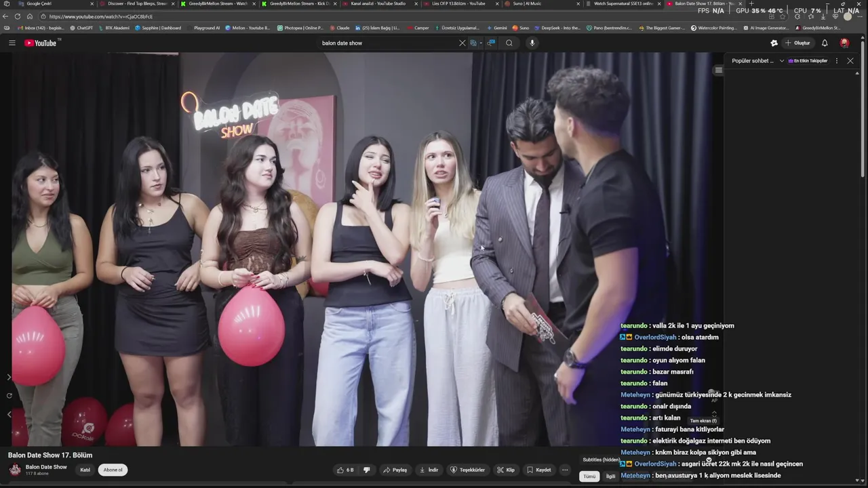Click Paylaş to share the video

coord(395,470)
